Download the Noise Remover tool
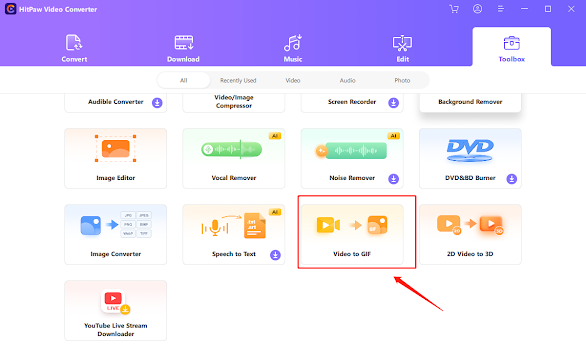This screenshot has width=586, height=361. (393, 179)
